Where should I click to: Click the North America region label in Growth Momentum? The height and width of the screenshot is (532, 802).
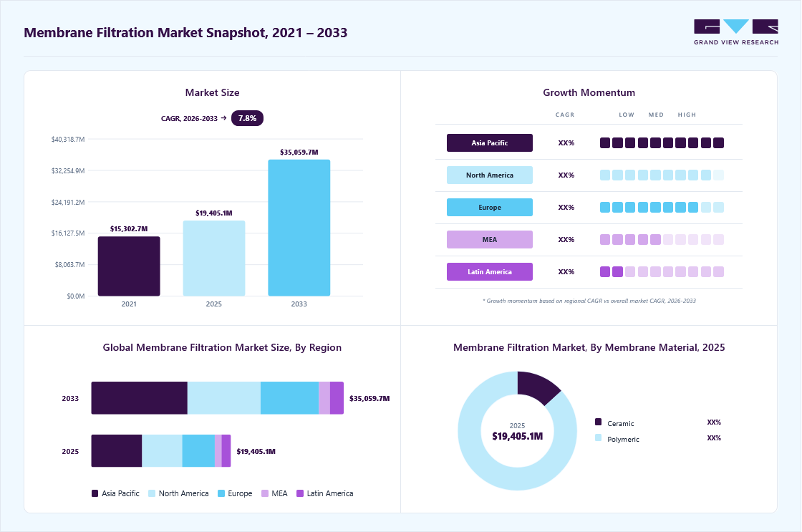(490, 175)
